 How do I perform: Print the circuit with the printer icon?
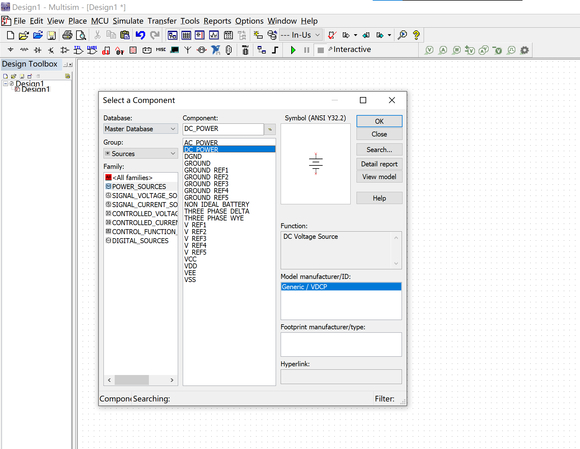(x=67, y=35)
